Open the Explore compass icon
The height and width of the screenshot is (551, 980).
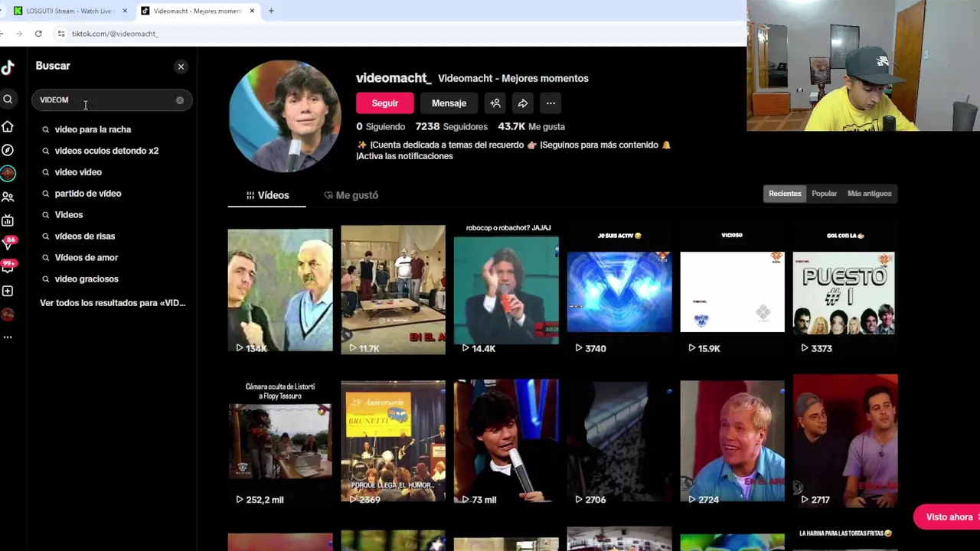[x=8, y=150]
